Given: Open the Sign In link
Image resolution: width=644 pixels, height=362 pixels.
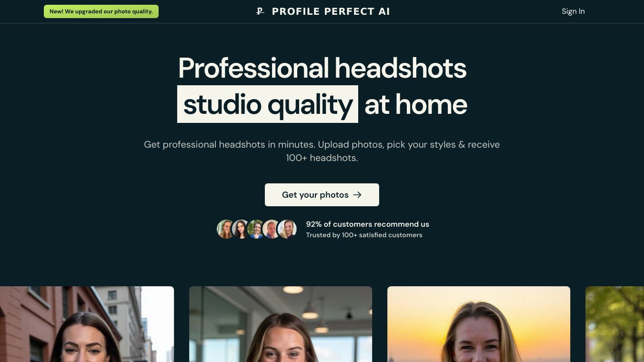Looking at the screenshot, I should click(573, 11).
